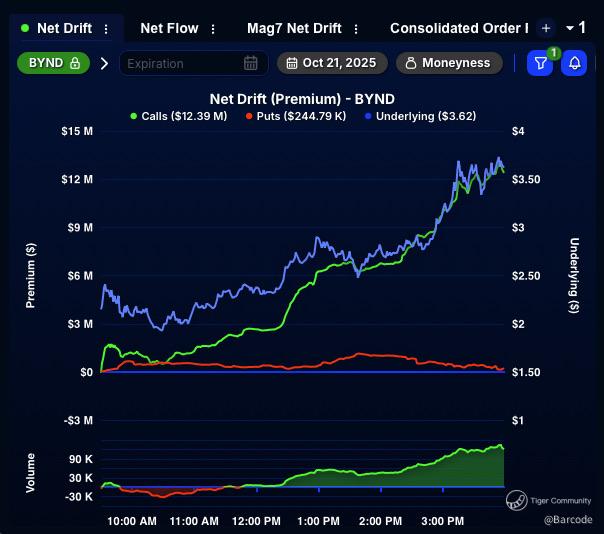Open Mag7 Net Drift tab options menu
The width and height of the screenshot is (604, 534).
pyautogui.click(x=356, y=29)
